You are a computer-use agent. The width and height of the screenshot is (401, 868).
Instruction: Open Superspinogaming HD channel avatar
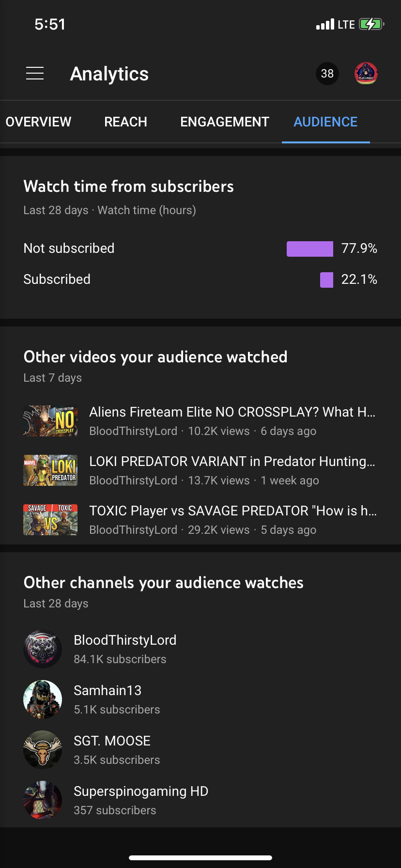point(43,800)
